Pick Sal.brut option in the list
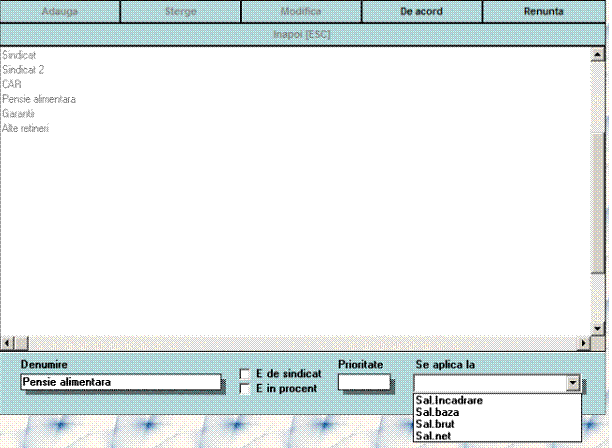 [x=436, y=424]
